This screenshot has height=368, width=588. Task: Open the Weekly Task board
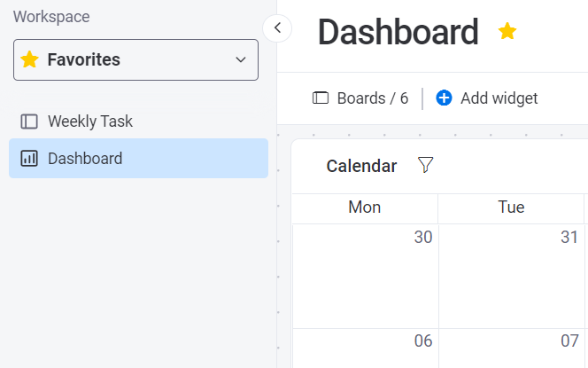tap(89, 121)
